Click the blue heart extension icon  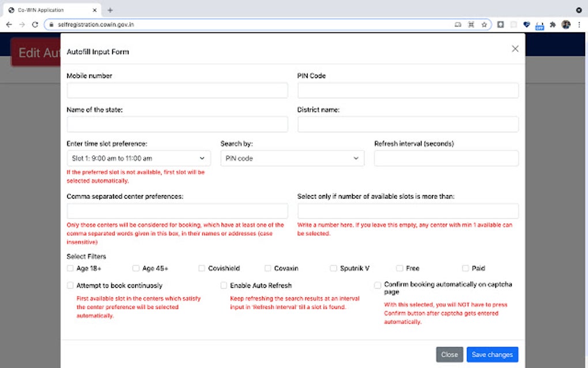tap(526, 25)
